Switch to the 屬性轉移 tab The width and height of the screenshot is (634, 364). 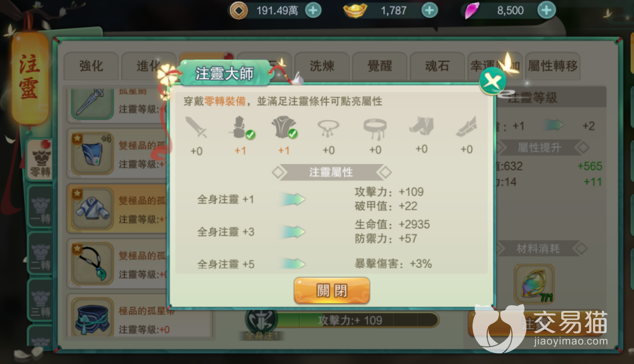coord(553,66)
